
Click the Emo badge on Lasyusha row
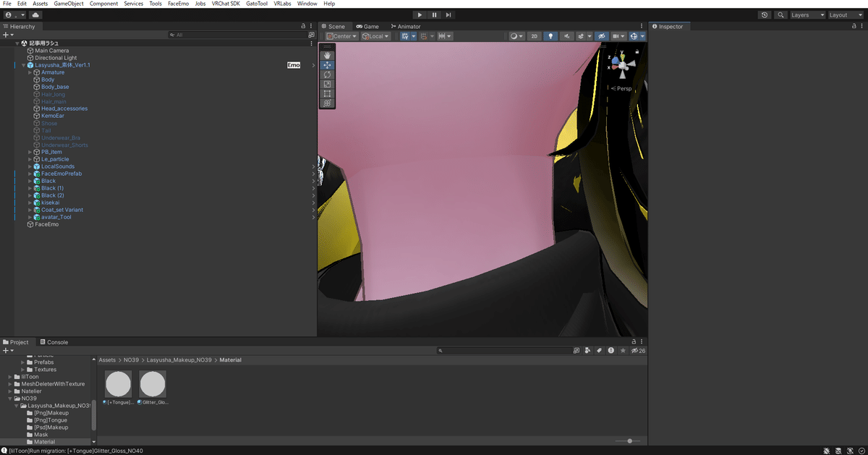pyautogui.click(x=294, y=65)
